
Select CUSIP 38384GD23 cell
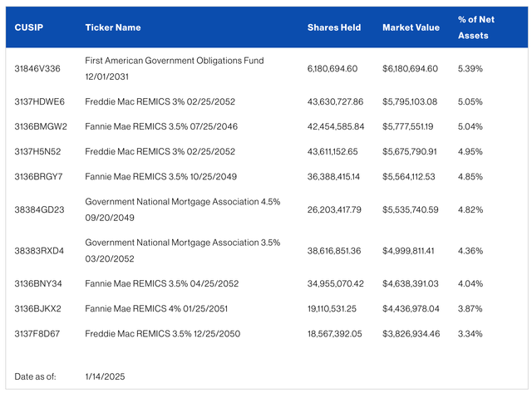point(39,209)
